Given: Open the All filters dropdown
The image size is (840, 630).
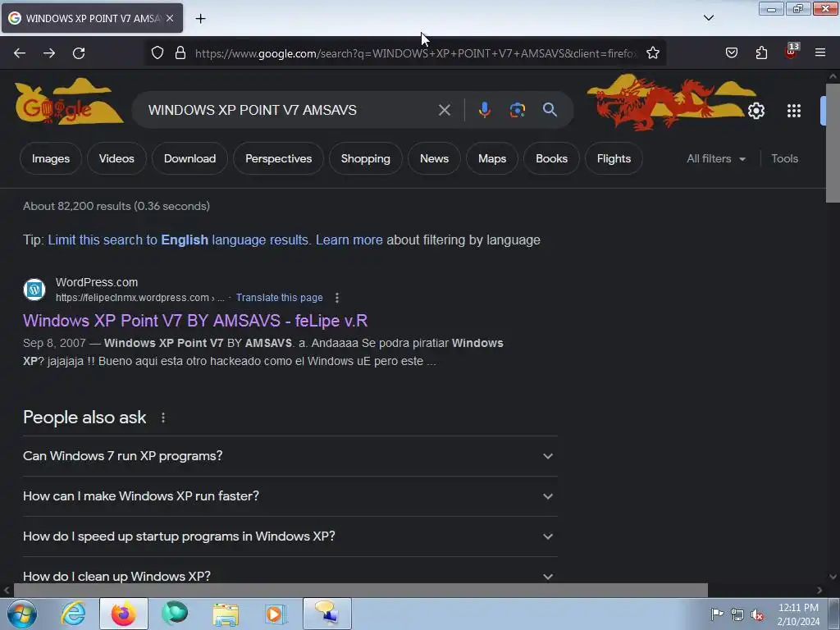Looking at the screenshot, I should [716, 158].
